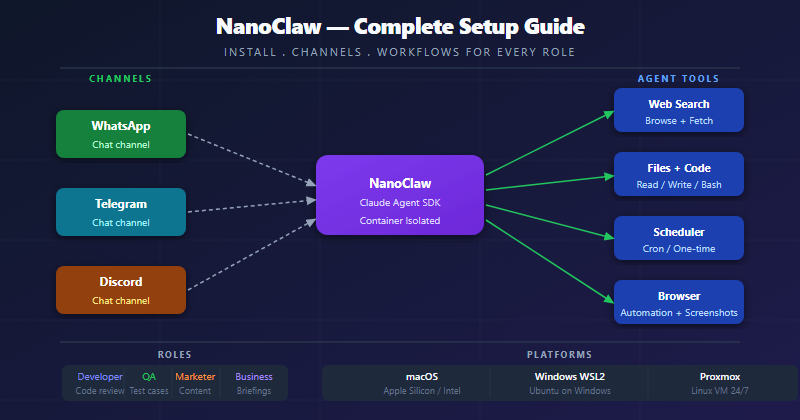Screen dimensions: 800x420
Task: Click the Linux VM 24/7 text
Action: pos(720,391)
